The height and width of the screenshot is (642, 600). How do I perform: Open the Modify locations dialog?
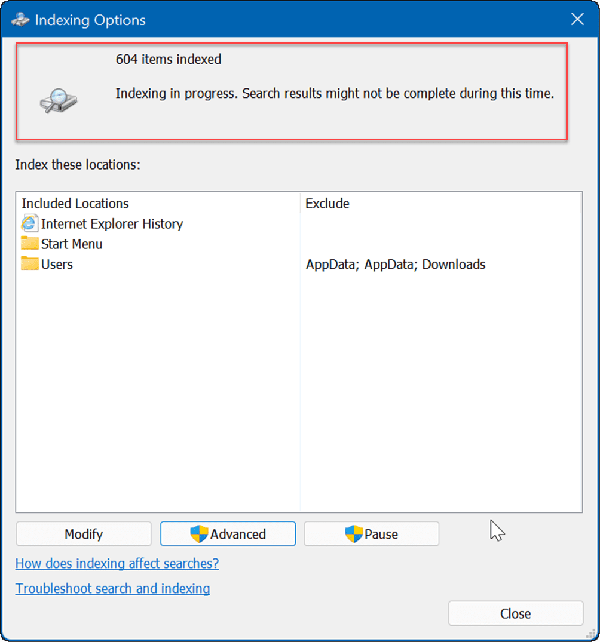tap(84, 534)
